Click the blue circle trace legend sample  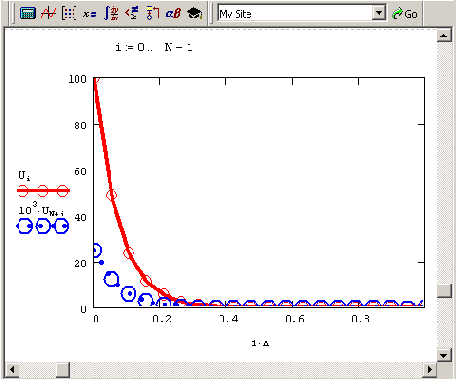pyautogui.click(x=43, y=226)
